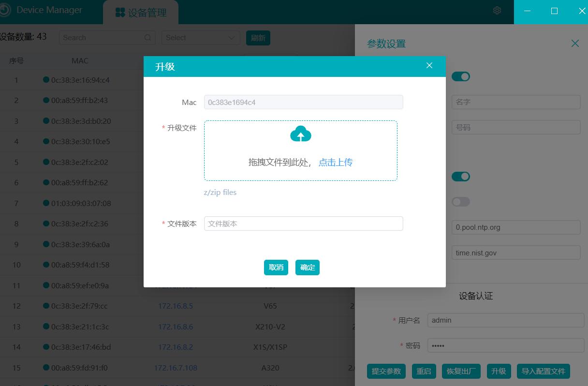Click the upload cloud icon in the dialog

(x=300, y=134)
